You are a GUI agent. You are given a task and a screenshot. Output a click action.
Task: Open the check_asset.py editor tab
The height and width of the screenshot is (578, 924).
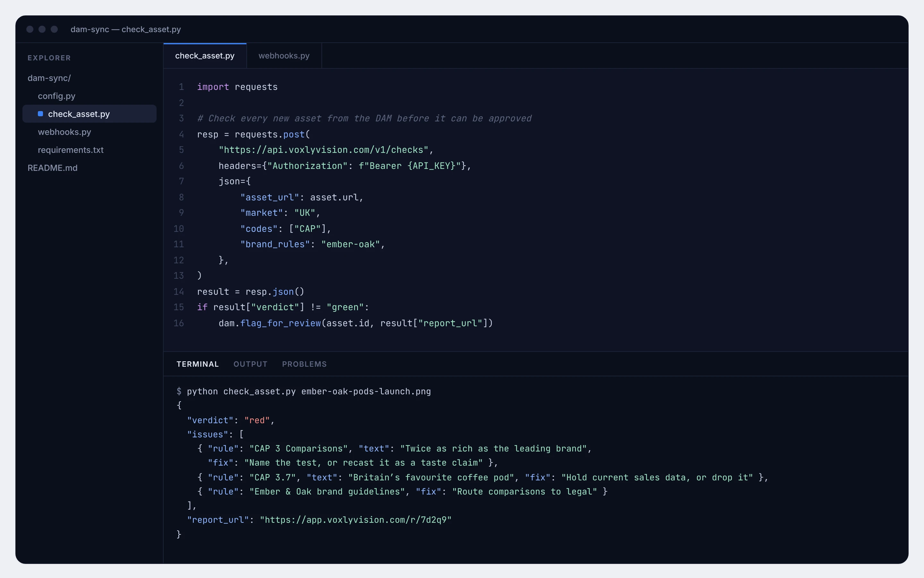click(x=205, y=56)
